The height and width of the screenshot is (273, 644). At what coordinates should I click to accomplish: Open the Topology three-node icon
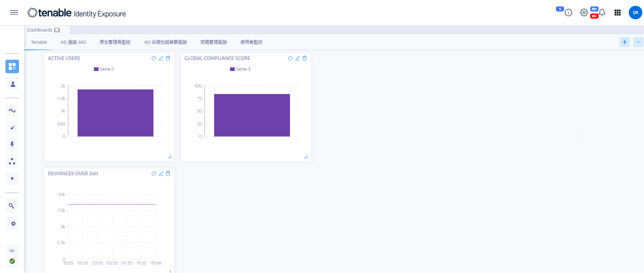pos(12,161)
